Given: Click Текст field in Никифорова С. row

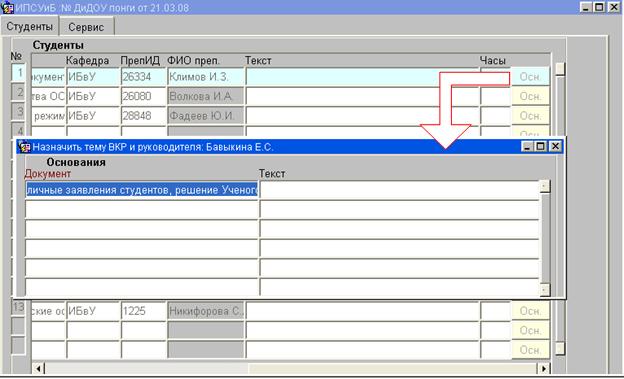Looking at the screenshot, I should point(362,311).
